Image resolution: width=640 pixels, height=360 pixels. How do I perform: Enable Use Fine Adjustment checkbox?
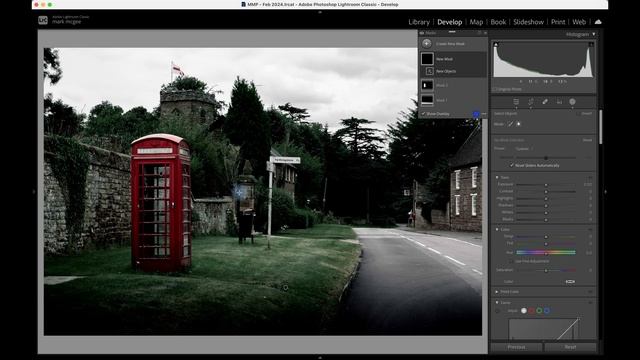coord(512,261)
